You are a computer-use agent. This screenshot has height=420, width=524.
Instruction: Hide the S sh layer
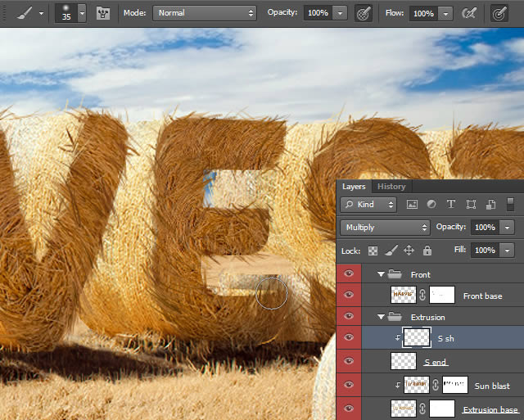tap(349, 337)
